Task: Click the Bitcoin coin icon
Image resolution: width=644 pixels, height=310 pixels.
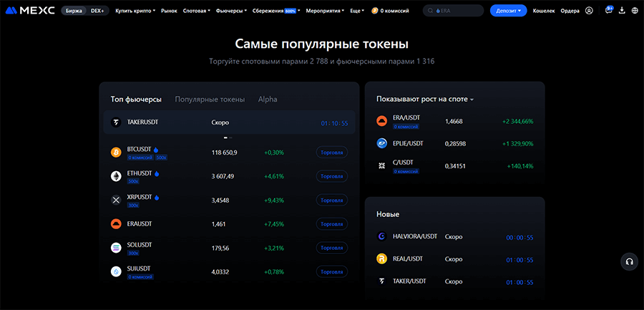Action: pyautogui.click(x=116, y=152)
